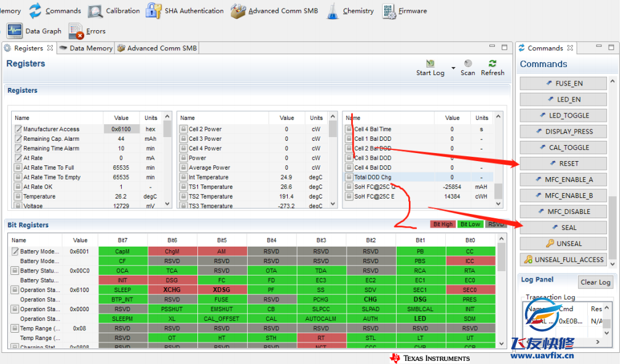Viewport: 621px width, 364px height.
Task: Switch to the Data Memory tab
Action: pyautogui.click(x=85, y=48)
